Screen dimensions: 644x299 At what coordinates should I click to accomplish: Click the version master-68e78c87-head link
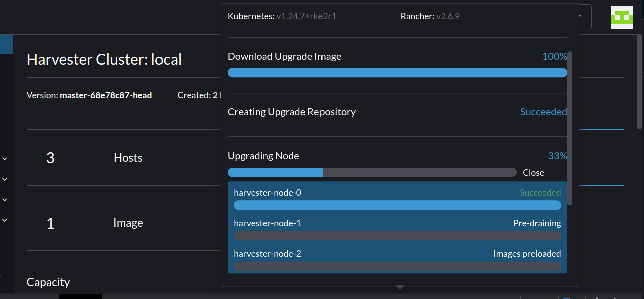click(106, 95)
